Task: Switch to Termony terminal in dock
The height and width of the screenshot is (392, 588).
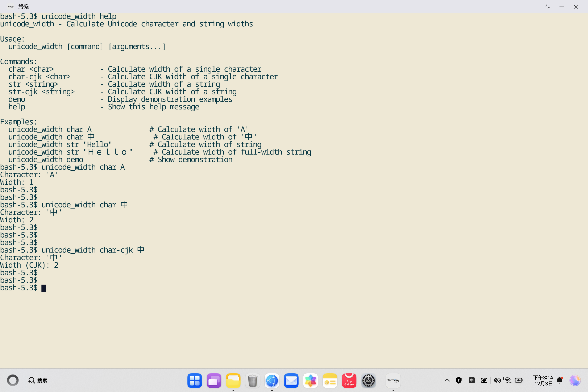Action: click(393, 381)
